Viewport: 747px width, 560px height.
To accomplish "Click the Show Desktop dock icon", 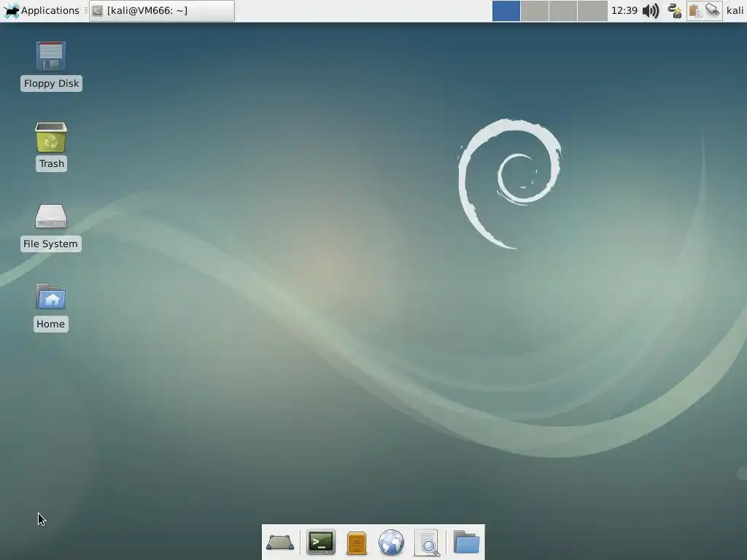I will (x=280, y=542).
